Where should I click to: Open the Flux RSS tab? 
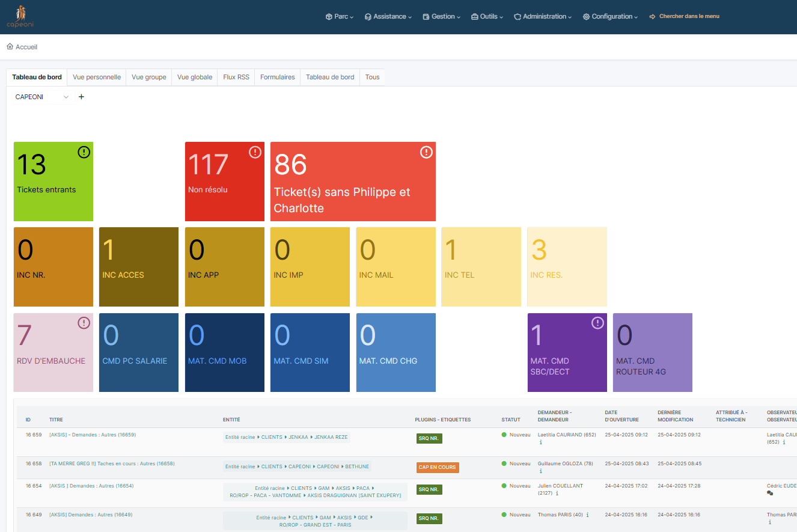(x=236, y=78)
